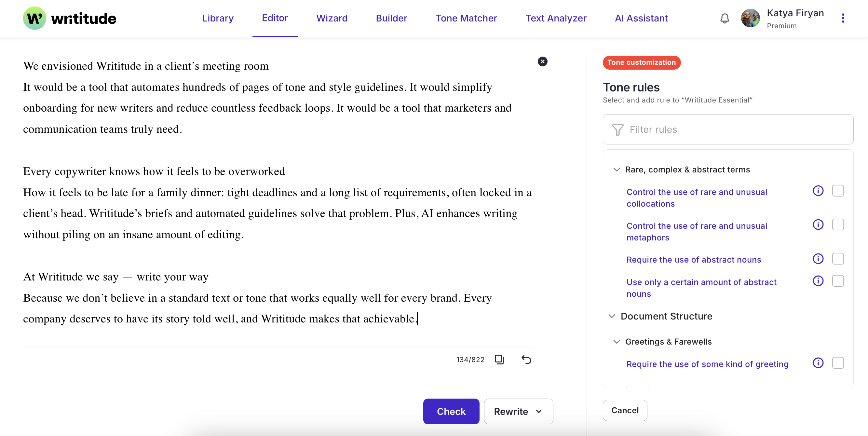Click the Writitude logo icon
This screenshot has height=436, width=868.
pyautogui.click(x=34, y=18)
